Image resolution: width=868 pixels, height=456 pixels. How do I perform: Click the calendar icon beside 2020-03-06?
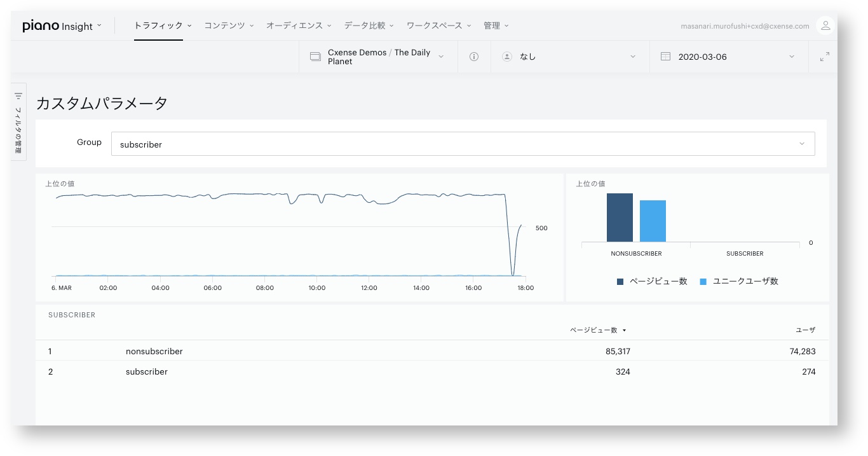coord(665,57)
